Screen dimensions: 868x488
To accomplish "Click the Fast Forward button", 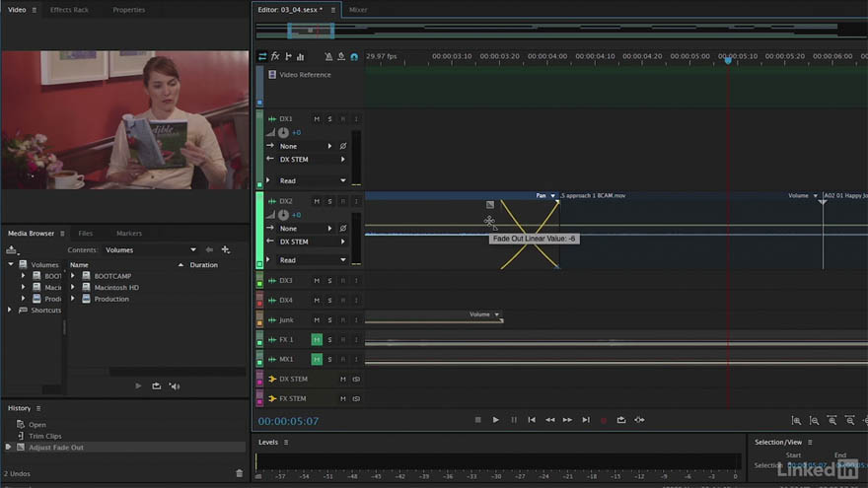I will coord(567,420).
